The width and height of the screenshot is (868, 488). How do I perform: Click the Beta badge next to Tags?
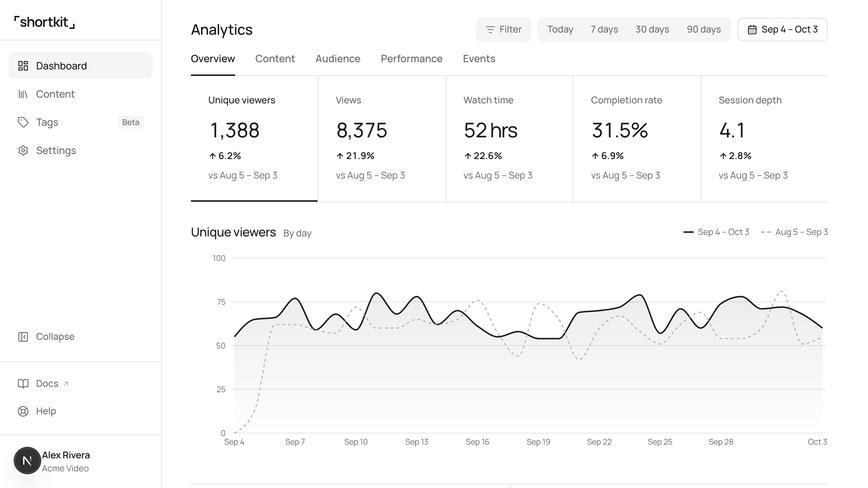pos(131,122)
